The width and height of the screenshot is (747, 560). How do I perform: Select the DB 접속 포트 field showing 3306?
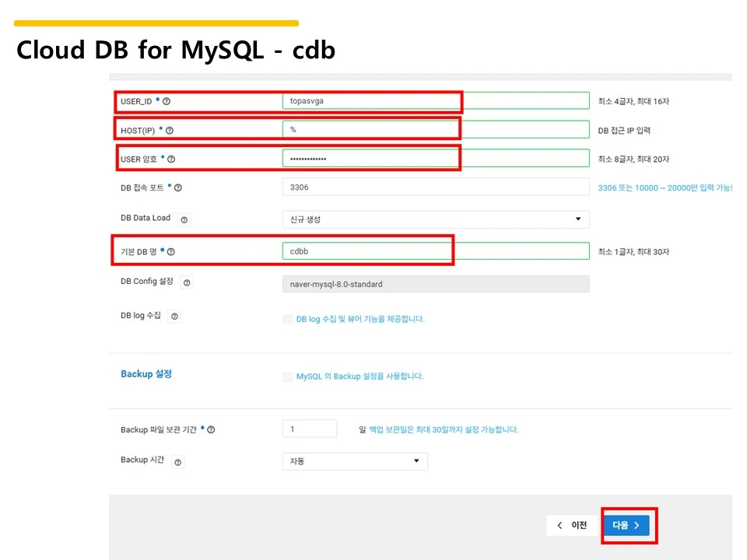pyautogui.click(x=436, y=187)
